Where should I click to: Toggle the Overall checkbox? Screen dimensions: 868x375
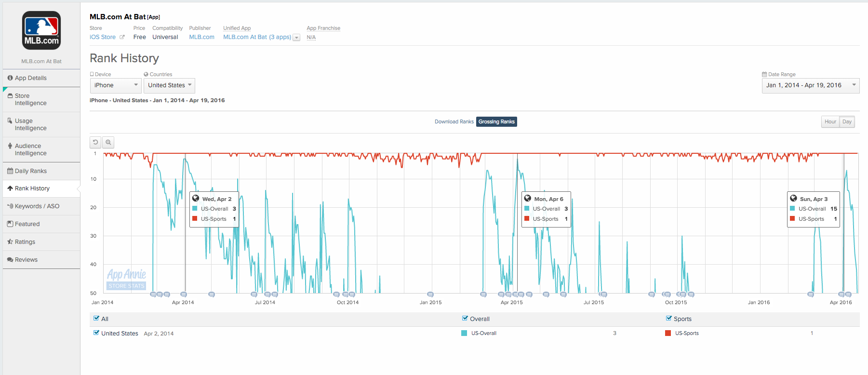[x=465, y=318]
